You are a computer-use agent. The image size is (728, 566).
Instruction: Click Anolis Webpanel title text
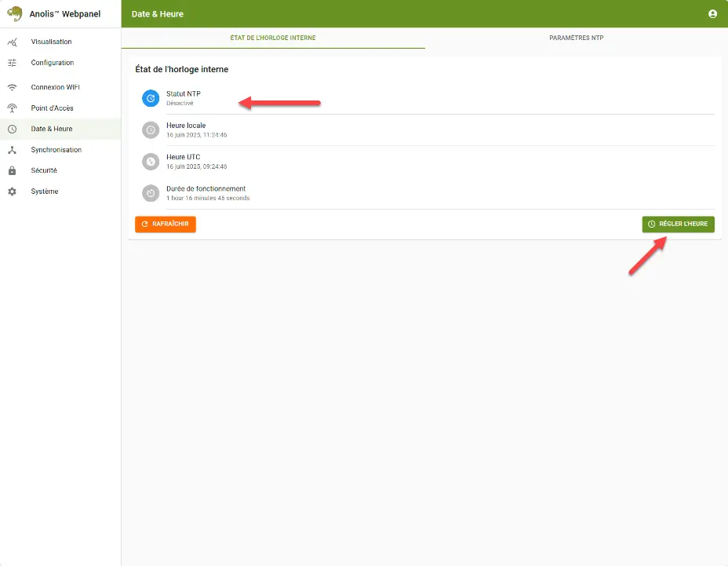65,14
